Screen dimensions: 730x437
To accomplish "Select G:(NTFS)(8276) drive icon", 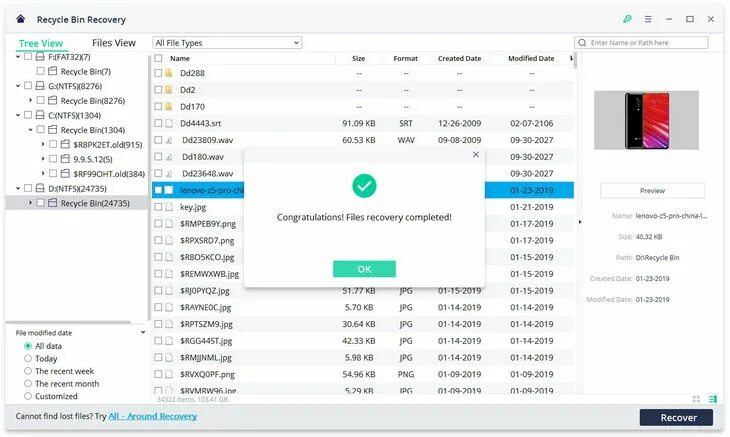I will pos(40,86).
